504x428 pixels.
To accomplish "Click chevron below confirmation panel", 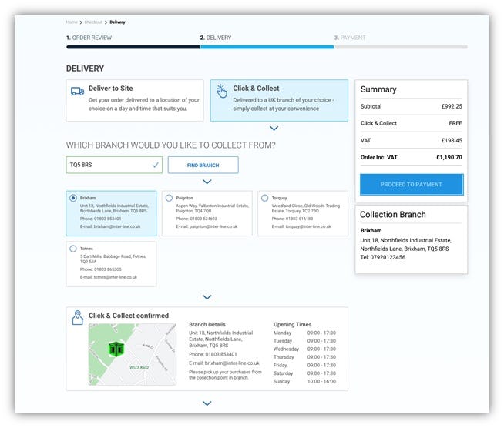I will (207, 403).
